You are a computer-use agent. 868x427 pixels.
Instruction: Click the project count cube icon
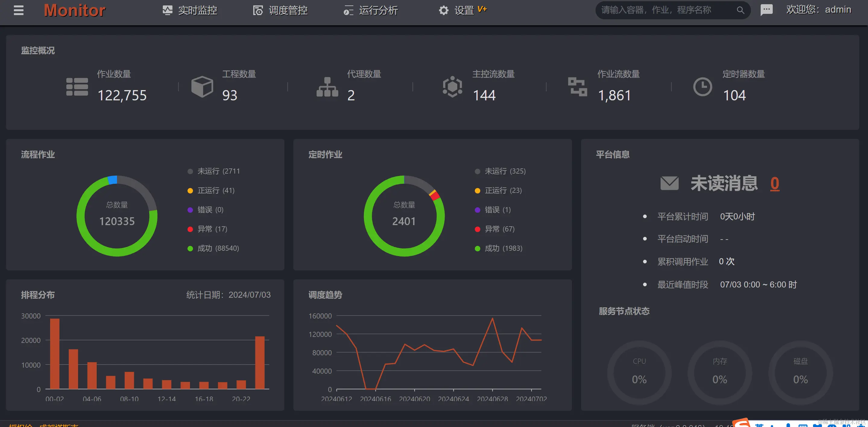(202, 87)
